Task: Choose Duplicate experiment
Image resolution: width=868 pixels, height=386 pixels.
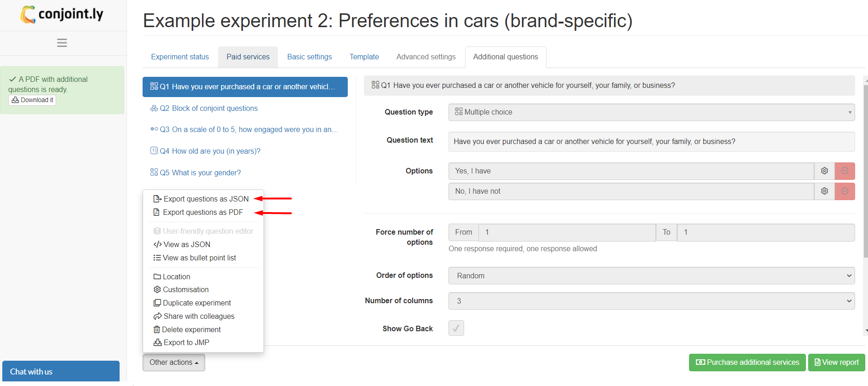Action: tap(192, 303)
